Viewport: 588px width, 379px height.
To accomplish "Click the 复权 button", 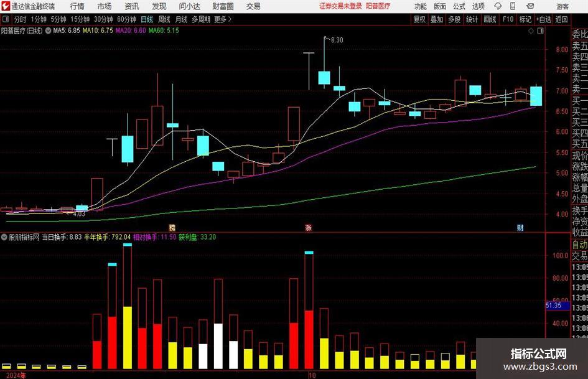I will tap(419, 19).
